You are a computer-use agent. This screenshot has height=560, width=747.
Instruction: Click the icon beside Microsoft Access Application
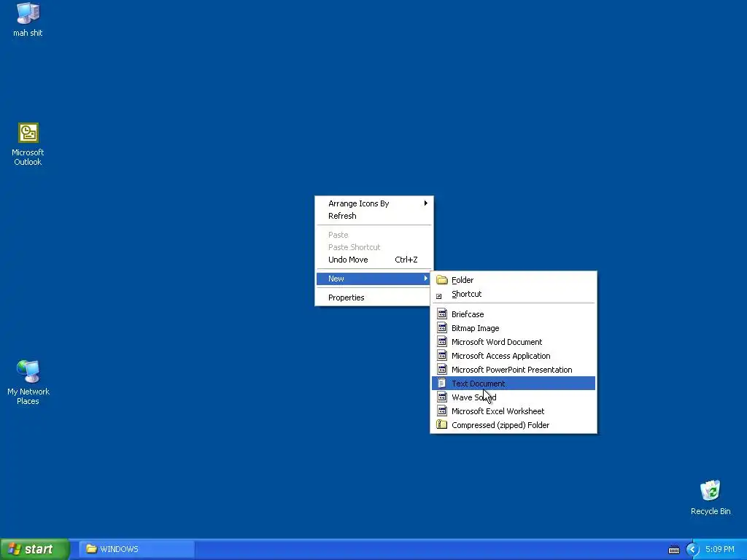pos(442,356)
